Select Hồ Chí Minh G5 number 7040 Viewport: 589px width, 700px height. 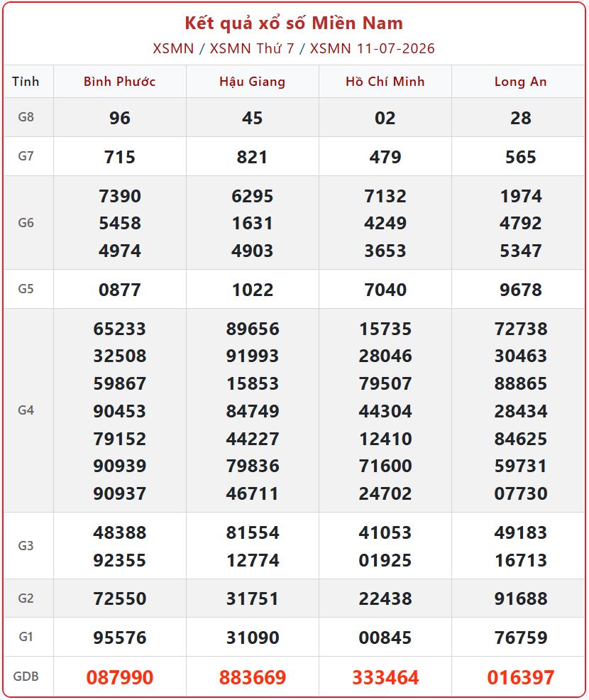385,290
